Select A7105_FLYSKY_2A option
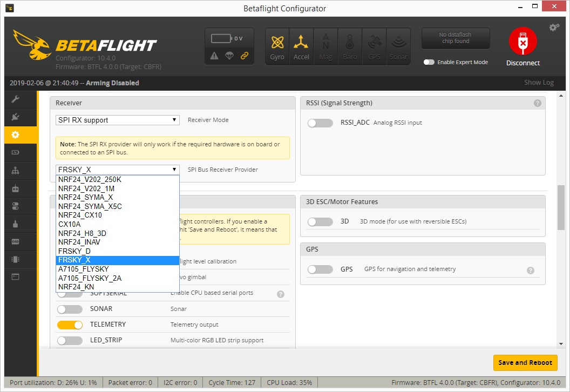This screenshot has width=570, height=392. [x=118, y=278]
